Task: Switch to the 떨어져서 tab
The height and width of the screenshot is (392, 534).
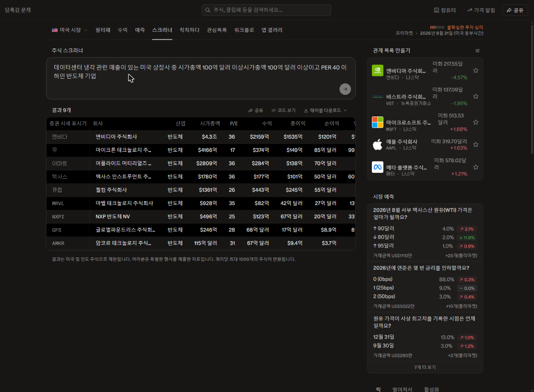Action: tap(402, 389)
